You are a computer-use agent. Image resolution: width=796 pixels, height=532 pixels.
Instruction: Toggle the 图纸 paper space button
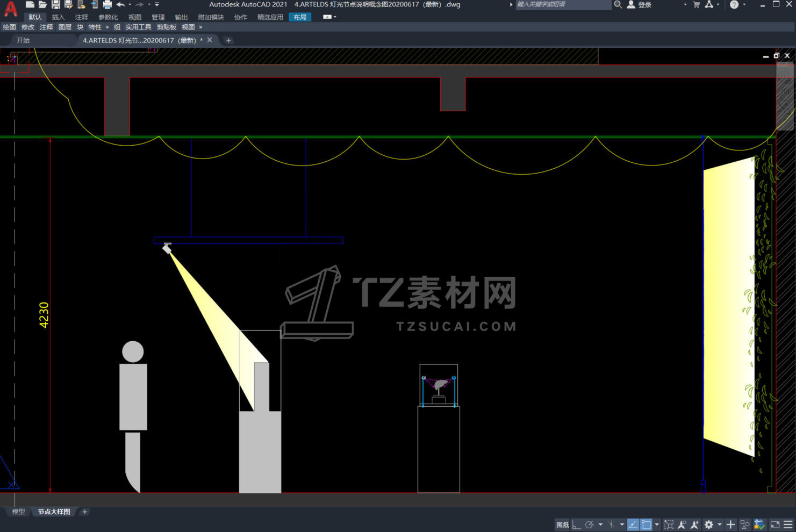[x=562, y=524]
